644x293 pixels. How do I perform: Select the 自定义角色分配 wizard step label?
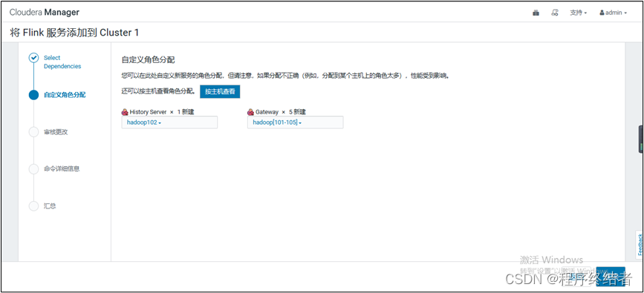click(x=65, y=95)
